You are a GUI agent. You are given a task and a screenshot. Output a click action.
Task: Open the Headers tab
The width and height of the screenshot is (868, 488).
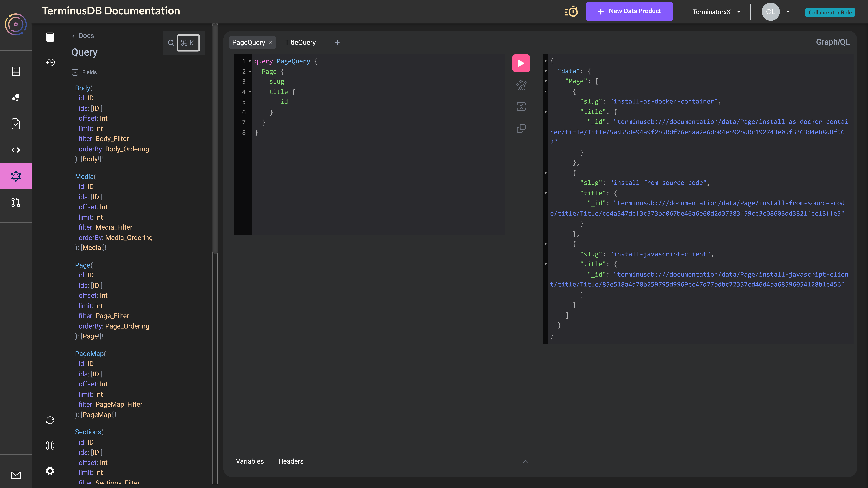click(291, 461)
